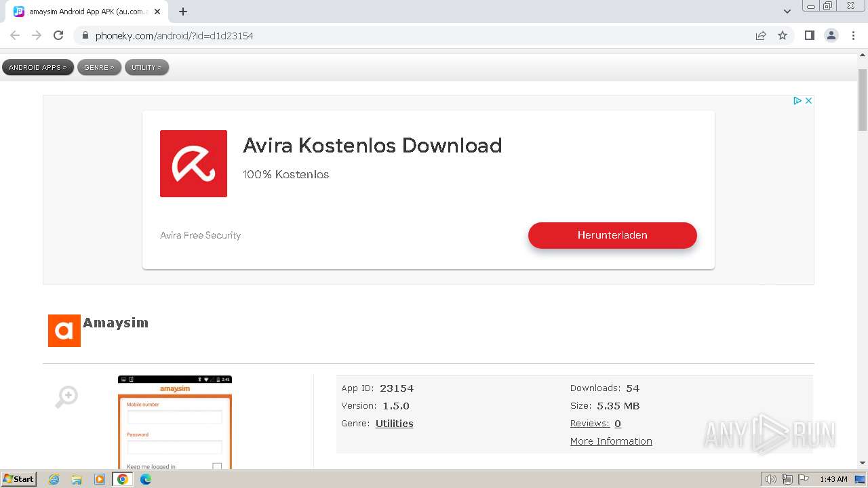This screenshot has width=868, height=488.
Task: Select size value 5.35 MB
Action: [x=618, y=406]
